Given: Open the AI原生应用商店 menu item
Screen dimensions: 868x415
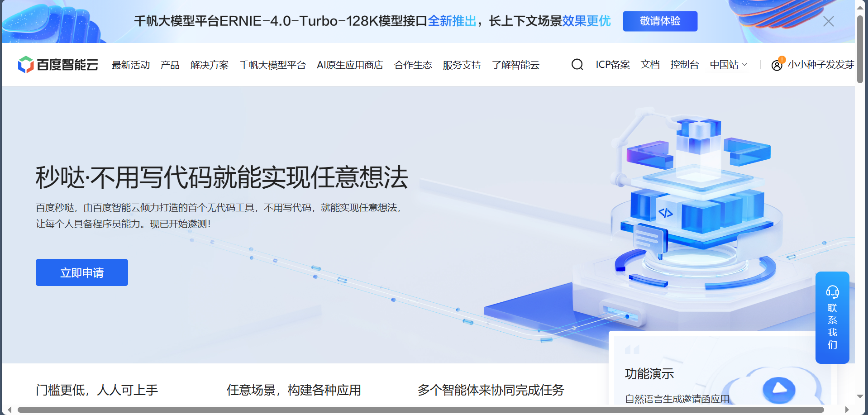Looking at the screenshot, I should 350,65.
